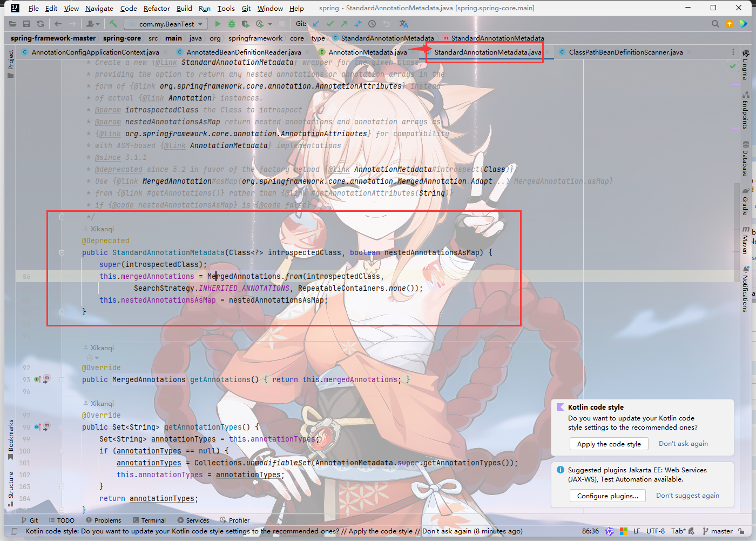Open the com.my.BeanTest run configuration dropdown
This screenshot has height=541, width=756.
point(166,24)
